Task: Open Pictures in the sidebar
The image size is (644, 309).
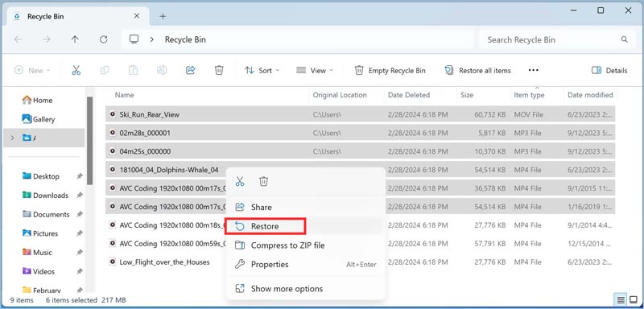Action: 40,233
